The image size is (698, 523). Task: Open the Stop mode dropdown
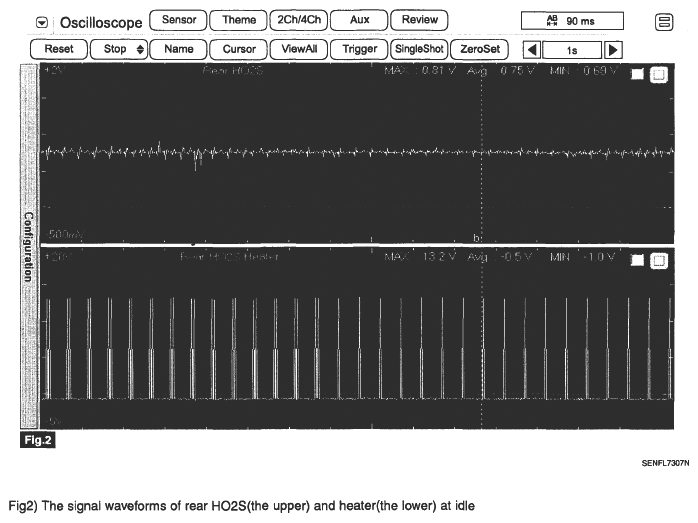coord(118,48)
